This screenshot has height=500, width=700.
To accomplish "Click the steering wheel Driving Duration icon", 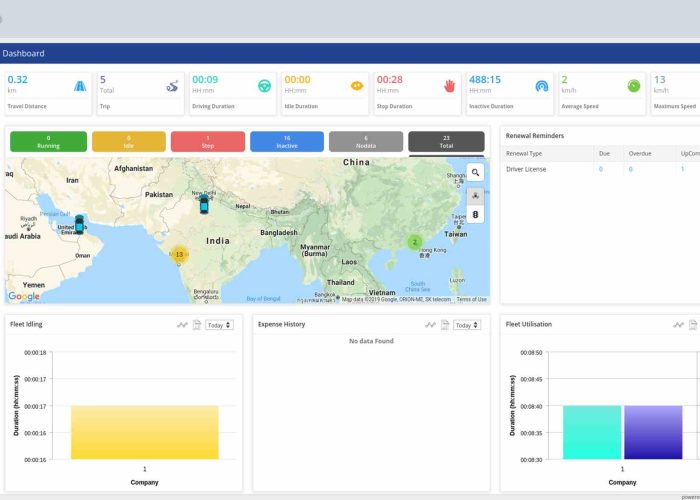I will pos(264,86).
